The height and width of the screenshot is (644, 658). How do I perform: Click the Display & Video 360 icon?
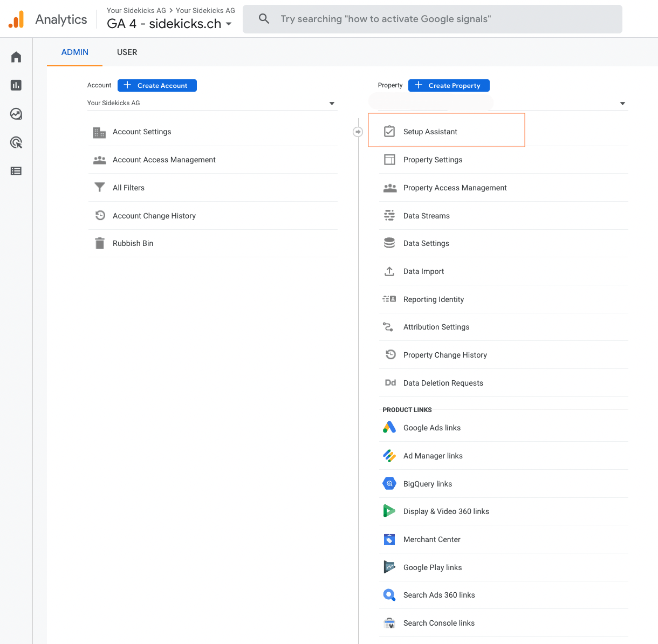click(389, 511)
